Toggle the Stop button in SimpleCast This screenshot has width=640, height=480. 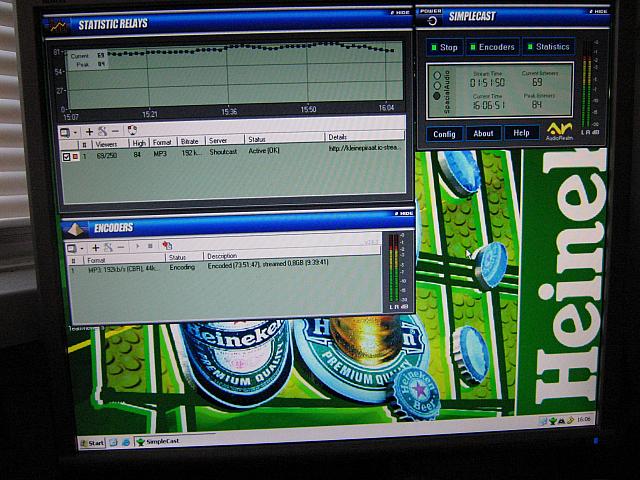tap(445, 47)
